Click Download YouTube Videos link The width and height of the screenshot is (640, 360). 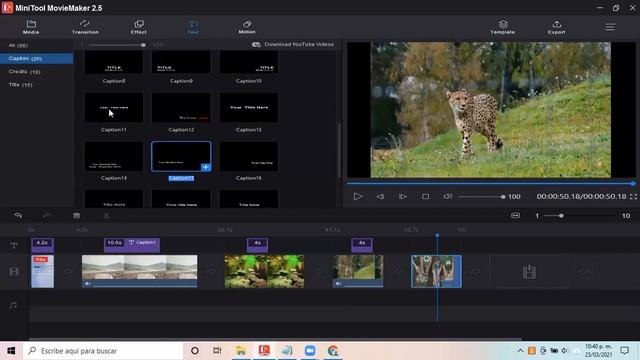pos(293,44)
